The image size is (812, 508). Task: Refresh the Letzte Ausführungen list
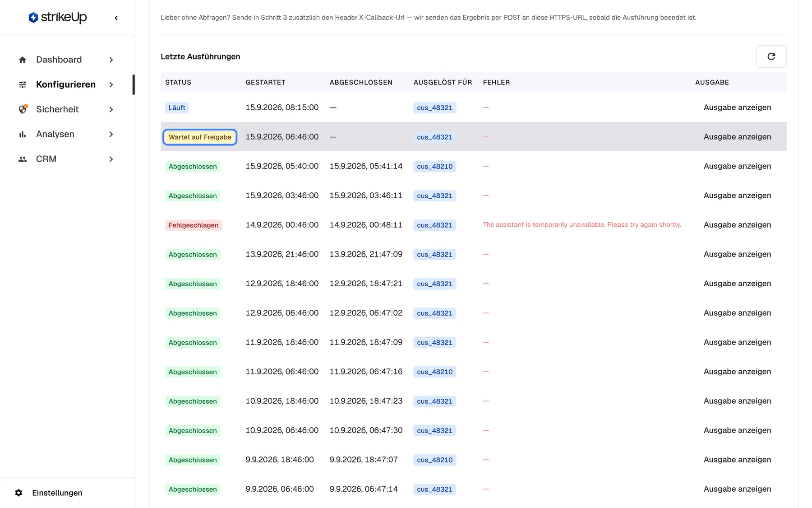click(771, 56)
